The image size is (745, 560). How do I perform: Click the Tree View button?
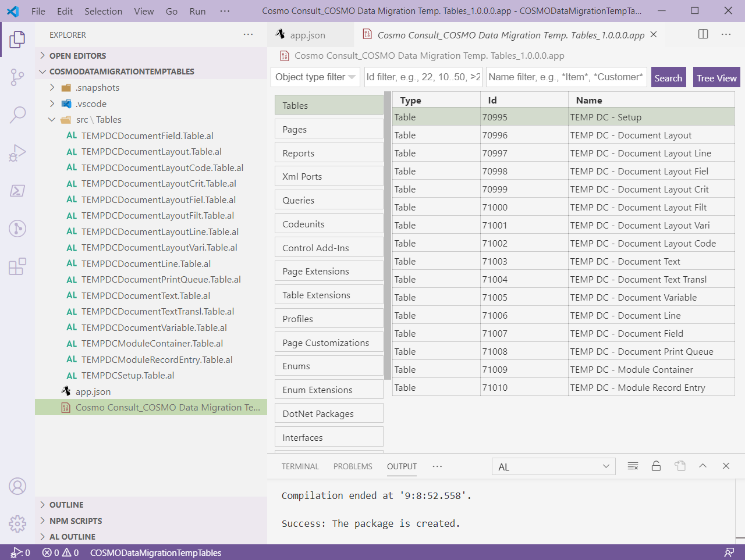coord(716,78)
